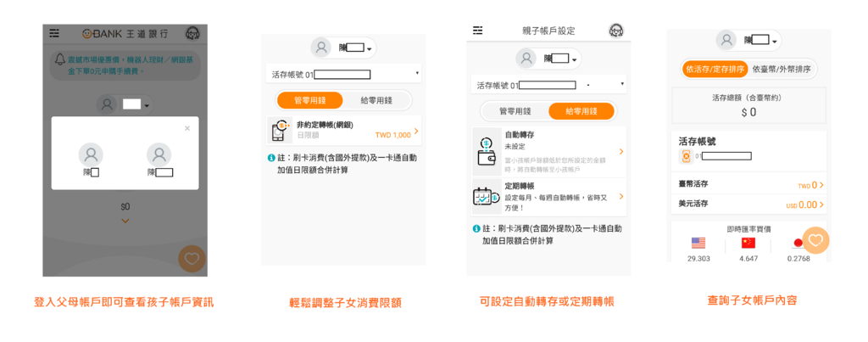
Task: Click the 自動轉存 wallet icon
Action: click(487, 151)
